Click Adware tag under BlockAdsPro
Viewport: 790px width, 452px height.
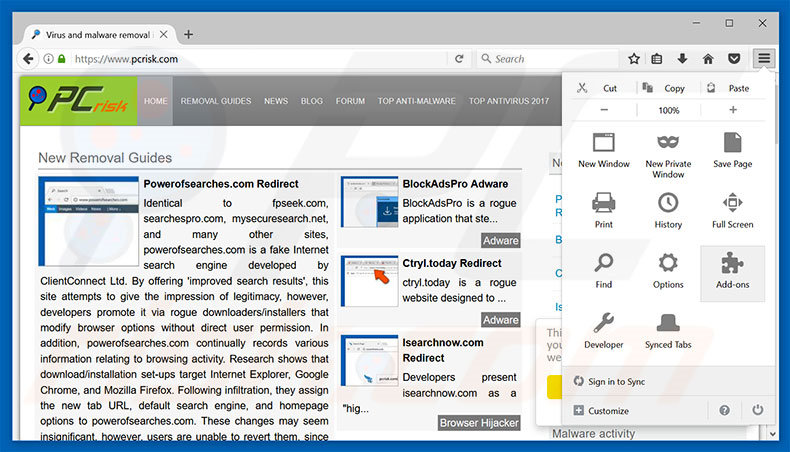(500, 240)
